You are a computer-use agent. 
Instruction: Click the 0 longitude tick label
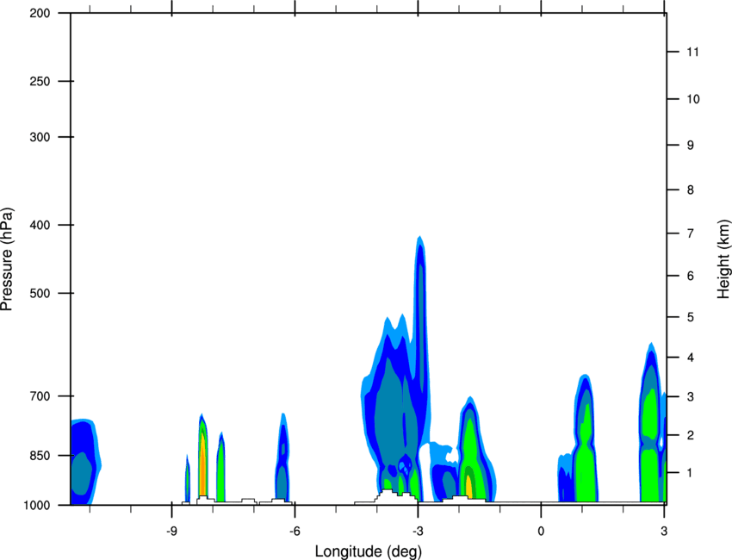[541, 531]
